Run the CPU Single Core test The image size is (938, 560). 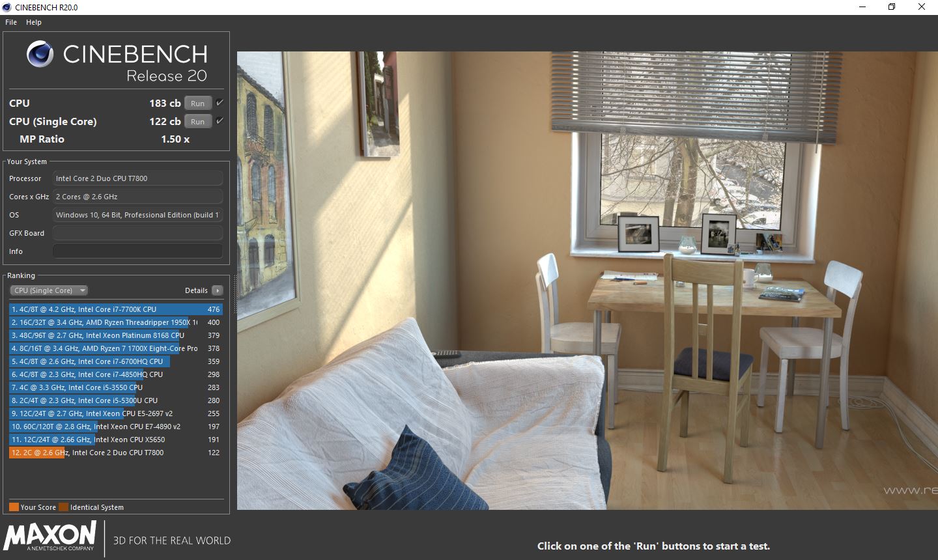tap(197, 120)
